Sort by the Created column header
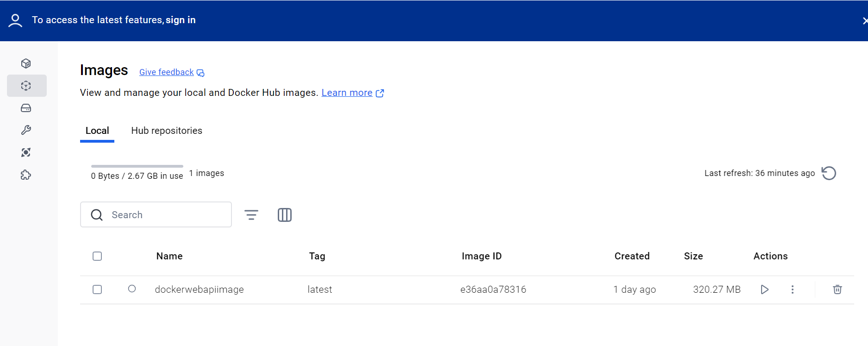 pos(632,256)
